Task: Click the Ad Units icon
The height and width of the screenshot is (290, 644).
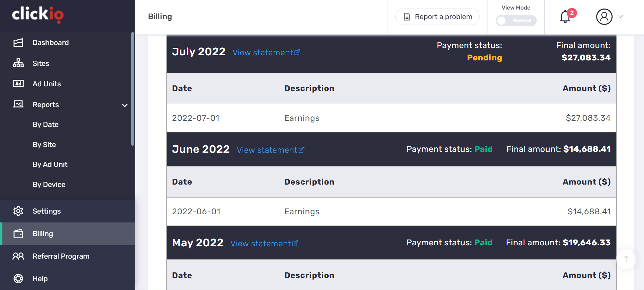Action: coord(18,84)
